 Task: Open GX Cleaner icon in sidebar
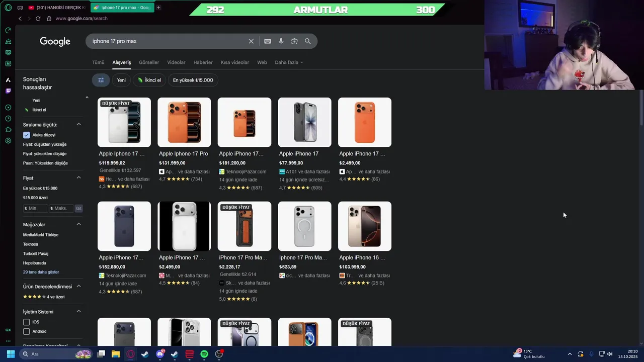tap(8, 41)
